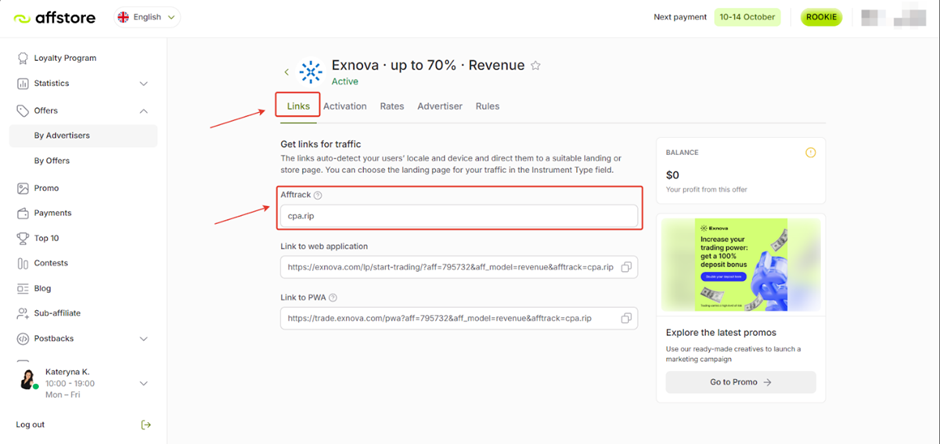Click the Link to PWA help icon
Viewport: 940px width, 444px height.
(333, 297)
